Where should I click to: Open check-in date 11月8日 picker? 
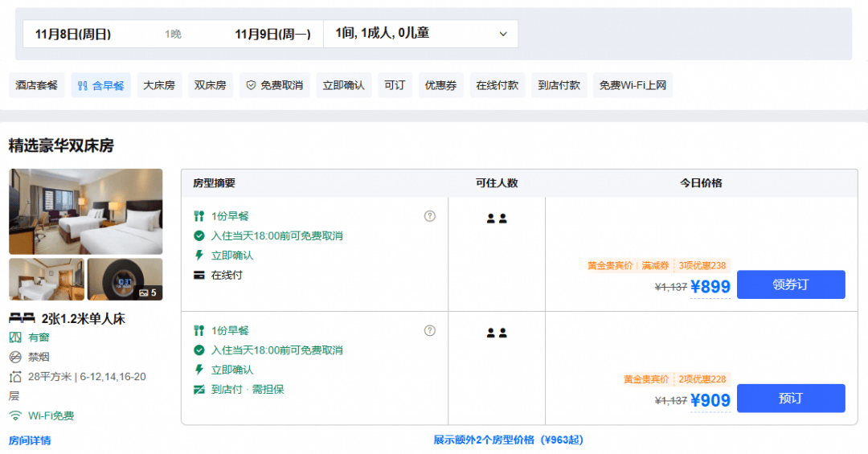tap(73, 35)
